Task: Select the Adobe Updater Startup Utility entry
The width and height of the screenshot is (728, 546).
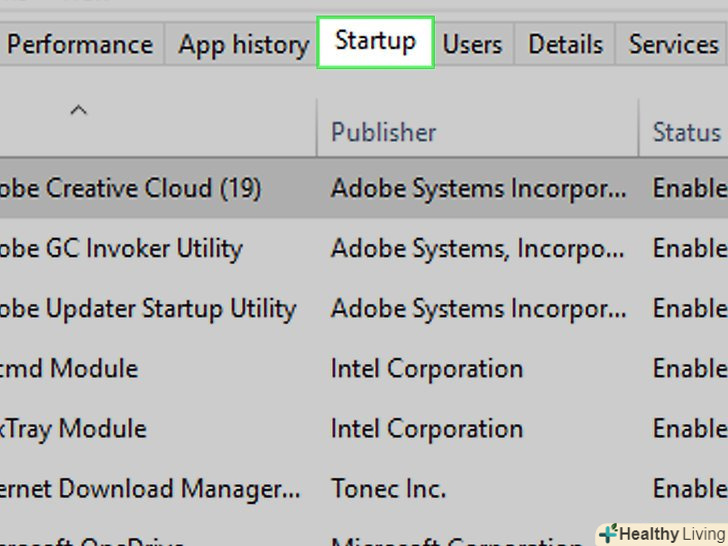Action: pos(148,308)
